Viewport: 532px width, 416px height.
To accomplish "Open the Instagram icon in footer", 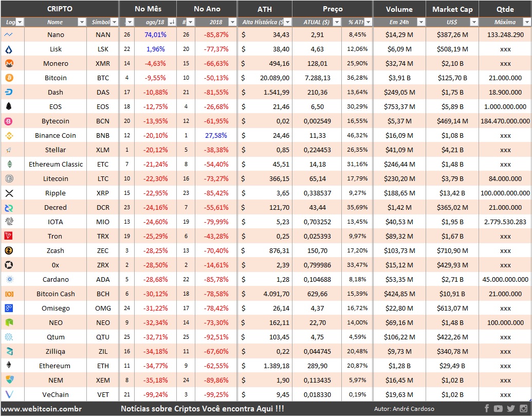I will [x=523, y=408].
